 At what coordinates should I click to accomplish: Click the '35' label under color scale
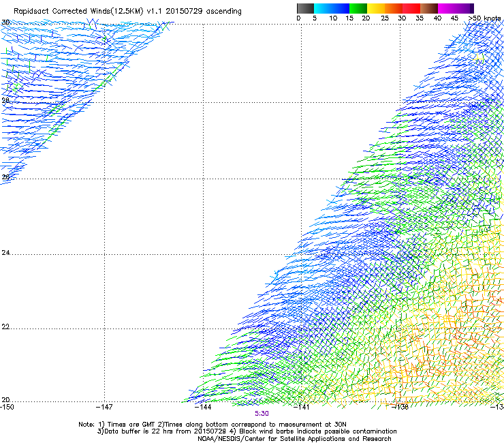pos(420,18)
